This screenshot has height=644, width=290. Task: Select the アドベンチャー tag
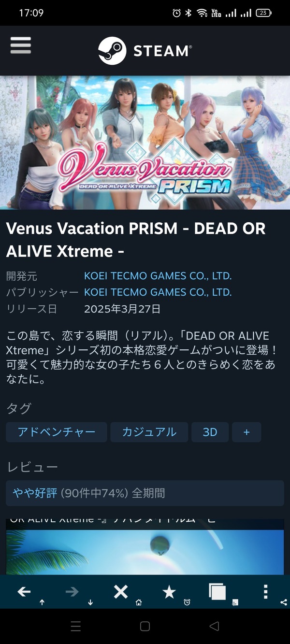pyautogui.click(x=57, y=432)
